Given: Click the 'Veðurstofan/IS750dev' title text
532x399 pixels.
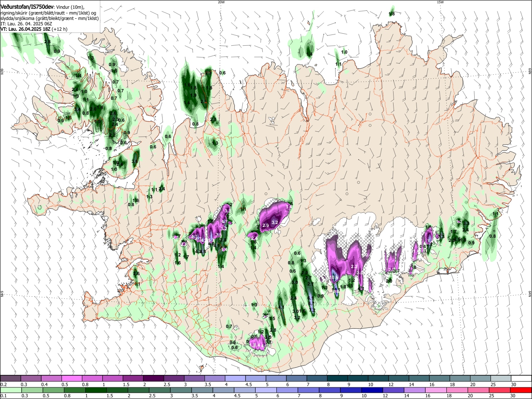Looking at the screenshot, I should 27,6.
